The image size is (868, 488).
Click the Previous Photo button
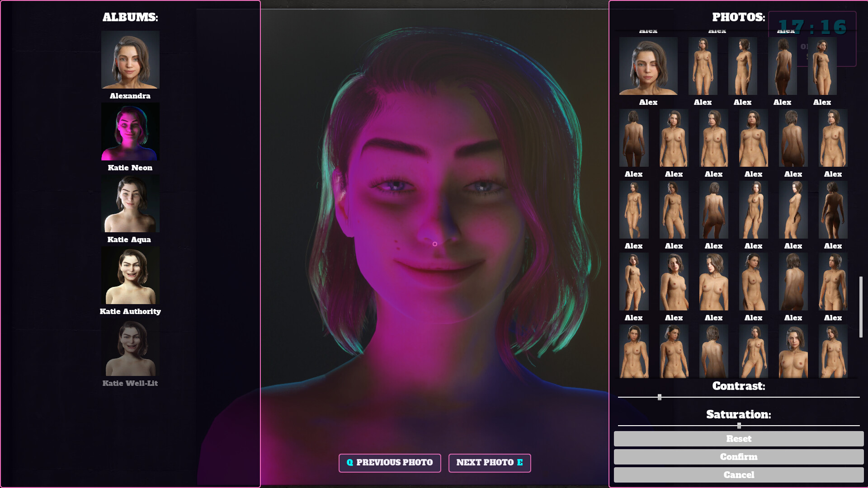click(390, 463)
